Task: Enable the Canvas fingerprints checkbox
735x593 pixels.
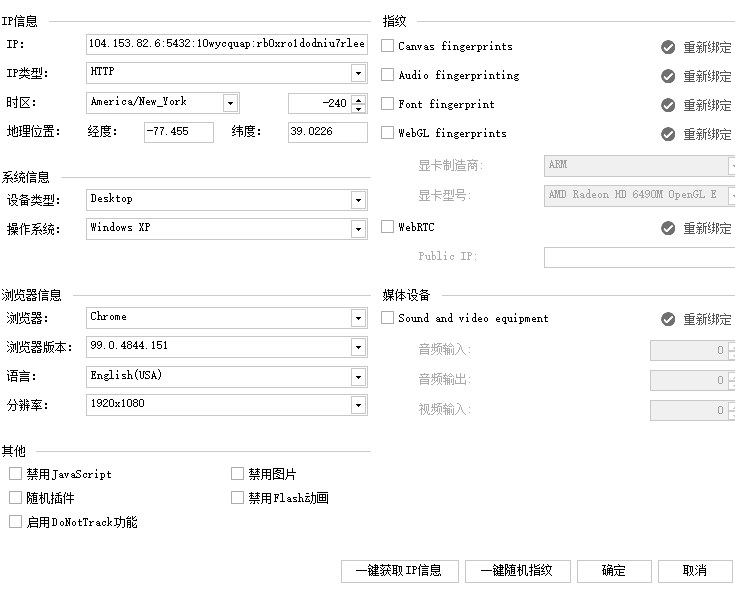Action: [387, 46]
